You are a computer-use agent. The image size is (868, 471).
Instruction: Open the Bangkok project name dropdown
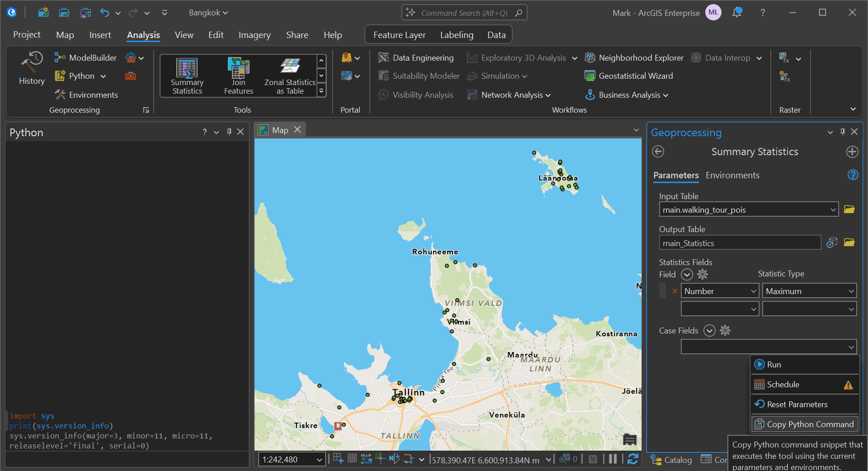click(x=208, y=13)
